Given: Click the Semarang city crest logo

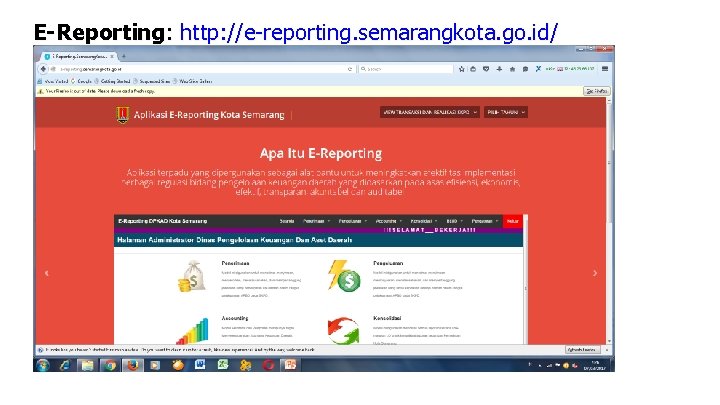Looking at the screenshot, I should click(122, 115).
